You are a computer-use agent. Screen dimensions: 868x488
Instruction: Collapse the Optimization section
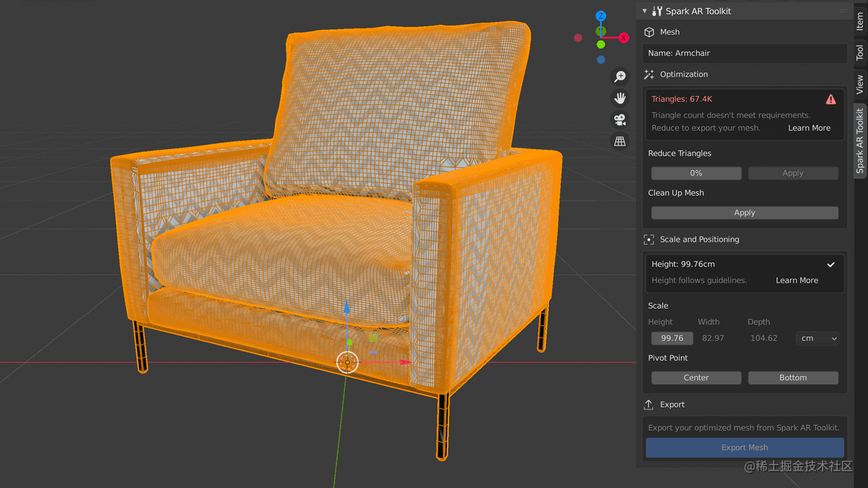[684, 74]
